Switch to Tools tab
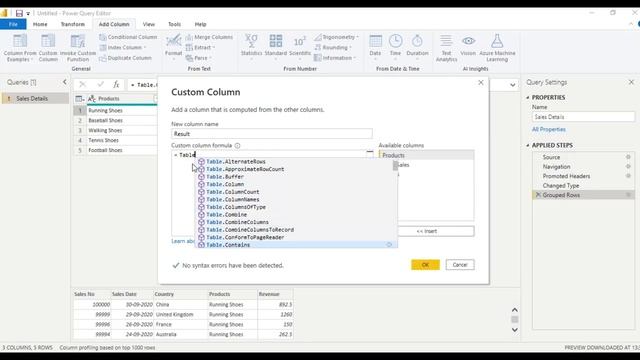The width and height of the screenshot is (640, 360). tap(174, 24)
